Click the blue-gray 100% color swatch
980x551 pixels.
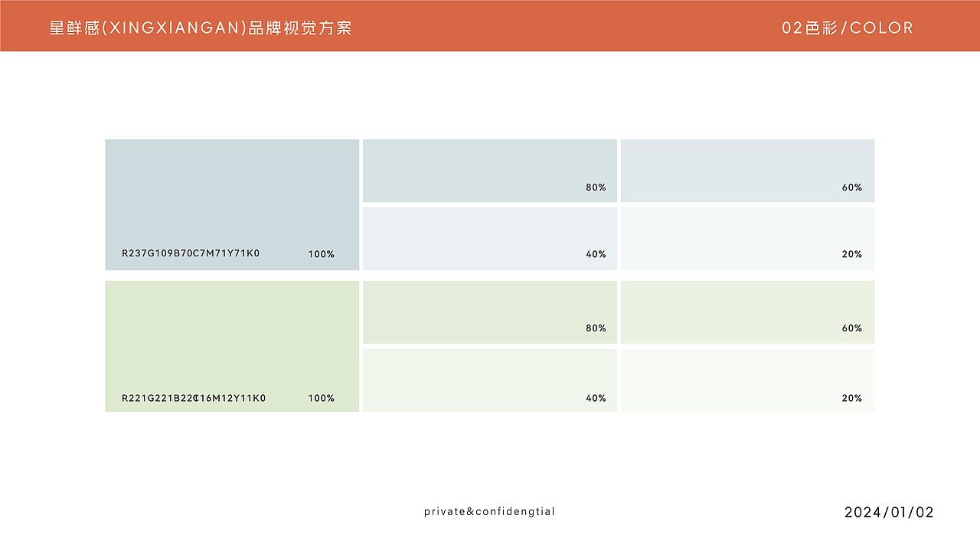[232, 191]
